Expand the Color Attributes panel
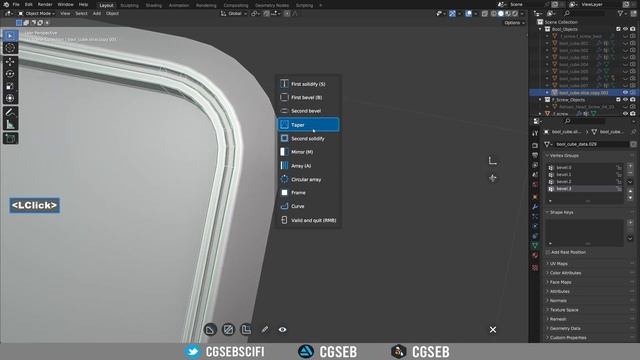The image size is (640, 360). coord(565,273)
